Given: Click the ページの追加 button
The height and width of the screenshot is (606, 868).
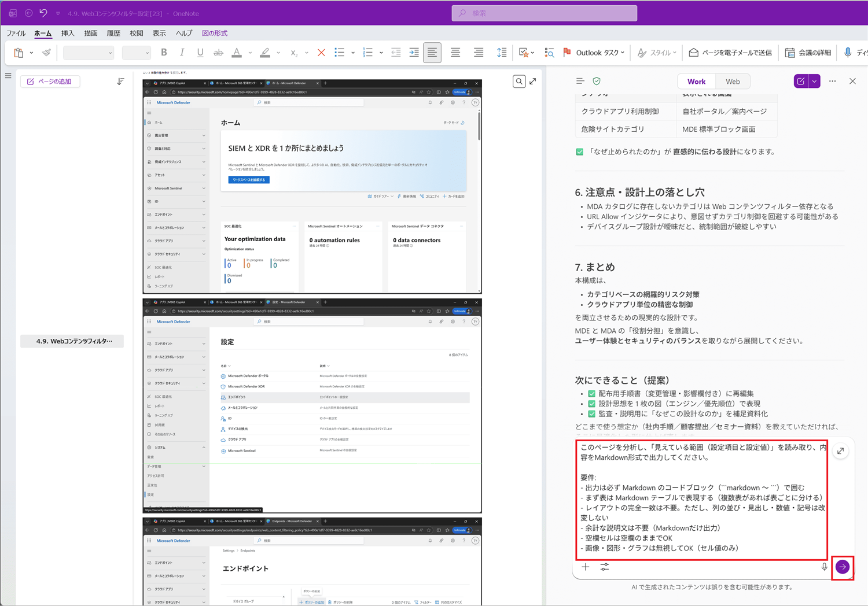Looking at the screenshot, I should pyautogui.click(x=50, y=82).
